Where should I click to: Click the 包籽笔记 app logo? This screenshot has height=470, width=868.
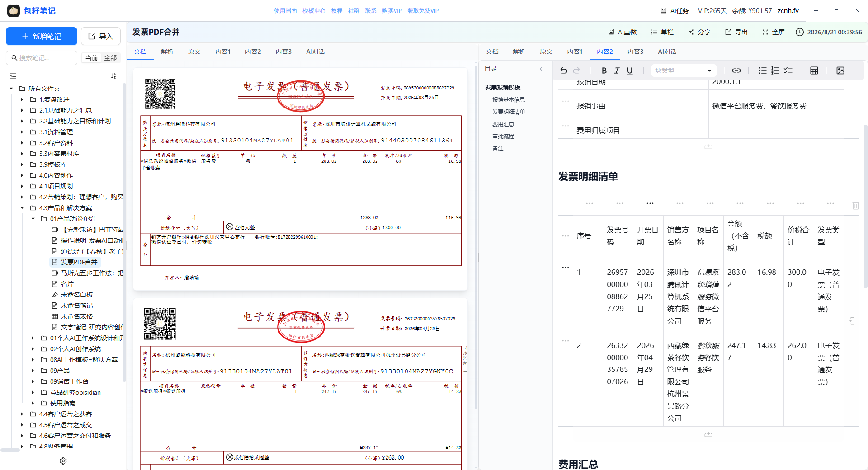[14, 11]
